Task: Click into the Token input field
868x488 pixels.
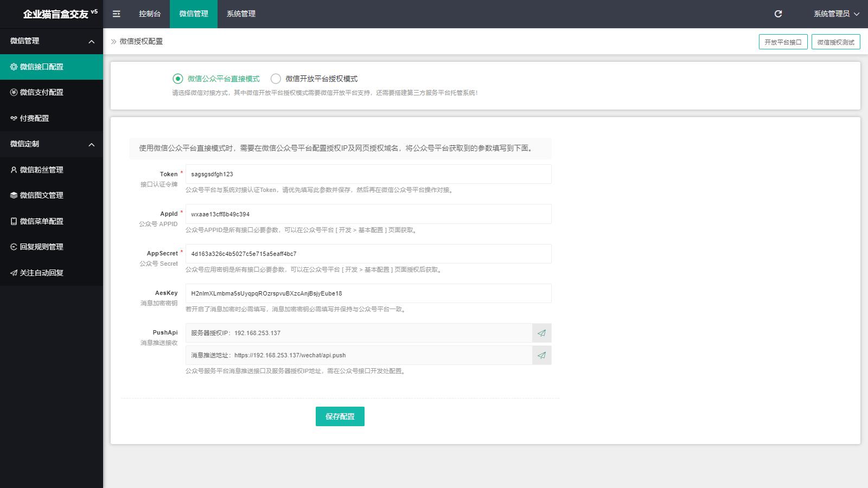Action: click(x=368, y=174)
